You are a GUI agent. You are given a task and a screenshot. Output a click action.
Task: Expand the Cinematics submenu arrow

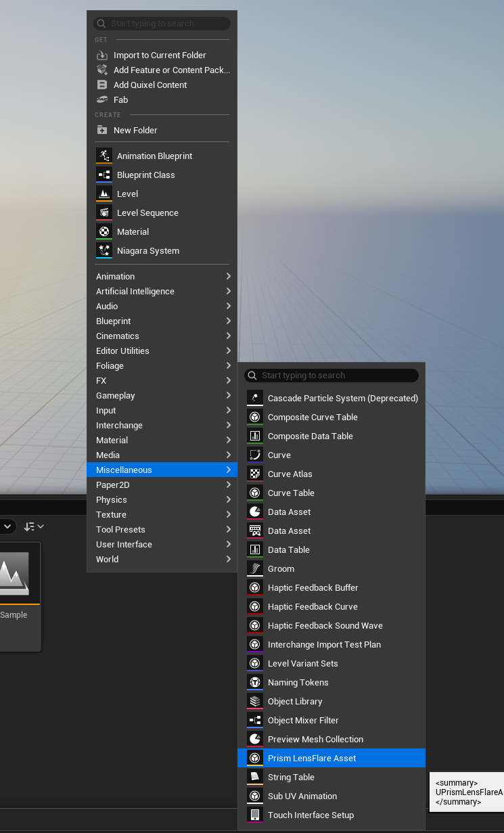pos(228,336)
